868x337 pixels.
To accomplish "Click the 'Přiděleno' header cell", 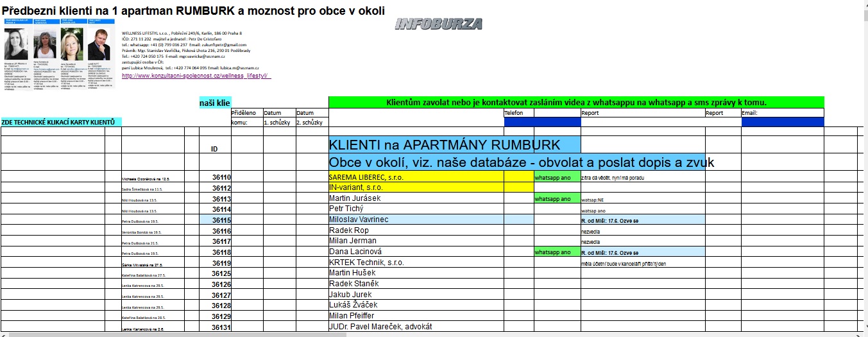I will 247,112.
